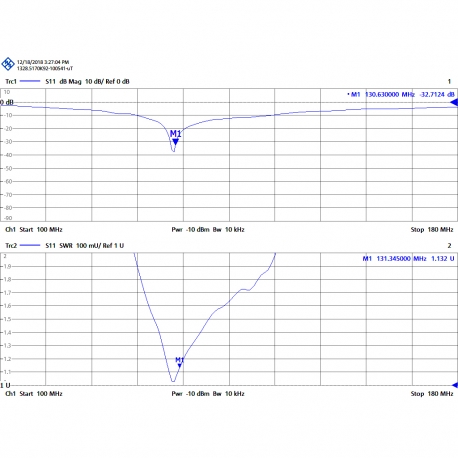Viewport: 458px width, 458px height.
Task: Click the Rohde & Schwarz logo icon
Action: [8, 64]
